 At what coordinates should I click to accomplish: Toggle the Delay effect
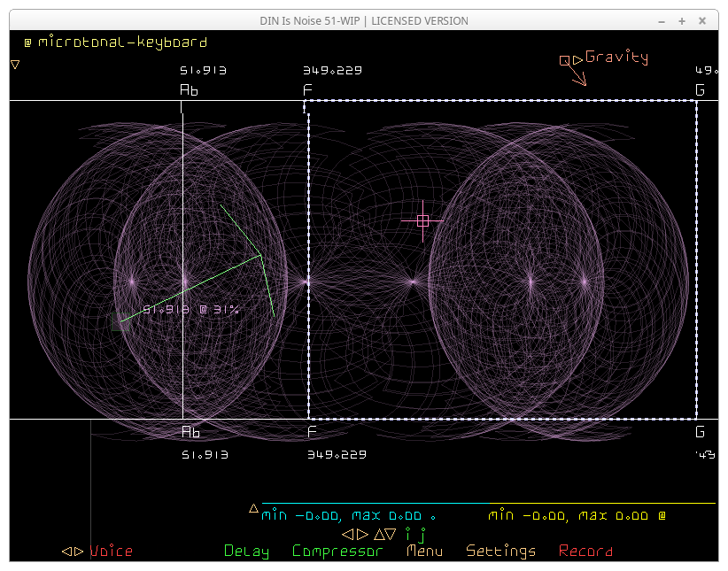(x=246, y=552)
